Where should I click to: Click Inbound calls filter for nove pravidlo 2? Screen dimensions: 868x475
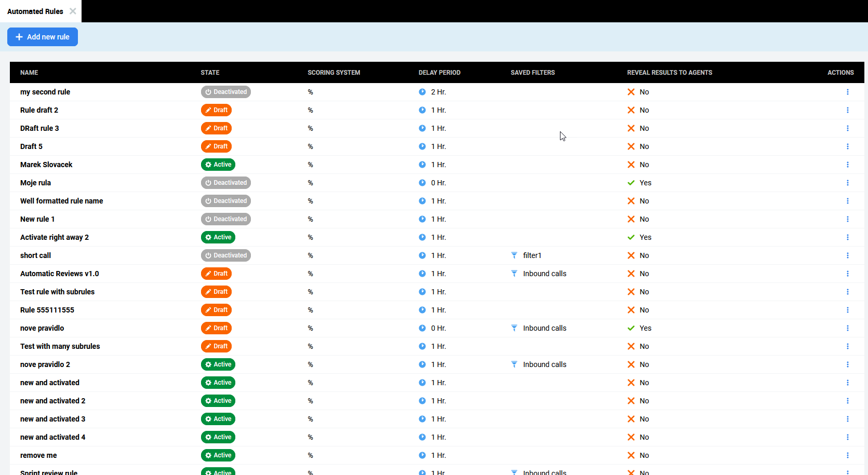(x=544, y=364)
